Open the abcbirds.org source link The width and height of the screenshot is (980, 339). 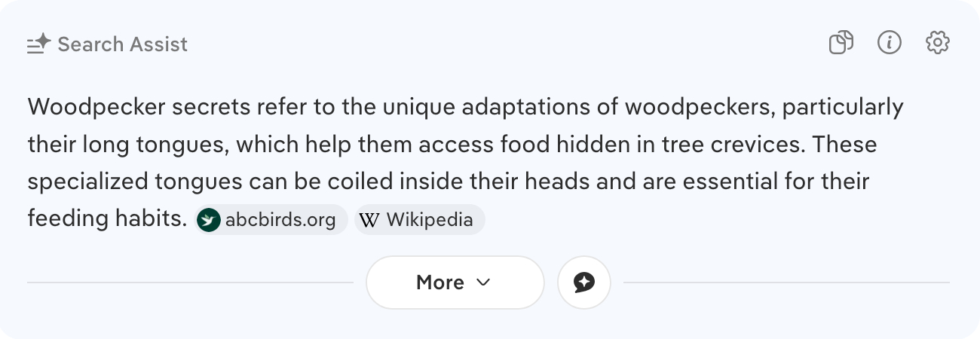280,220
